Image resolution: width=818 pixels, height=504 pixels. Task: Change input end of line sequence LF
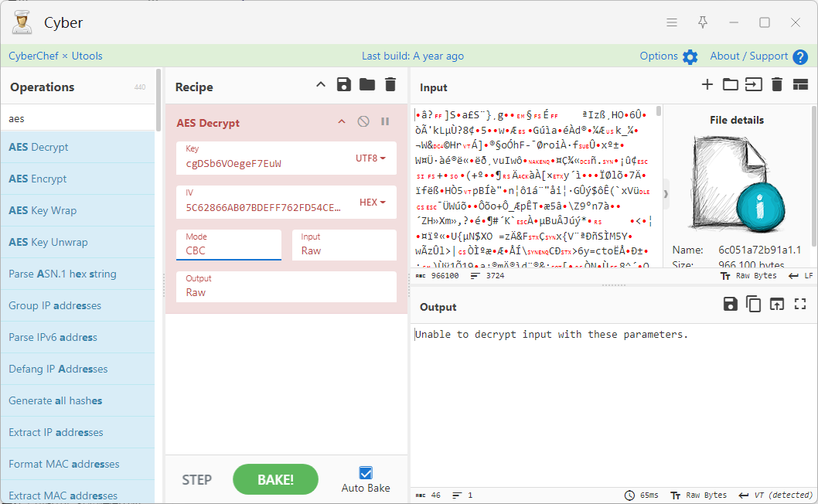(801, 276)
